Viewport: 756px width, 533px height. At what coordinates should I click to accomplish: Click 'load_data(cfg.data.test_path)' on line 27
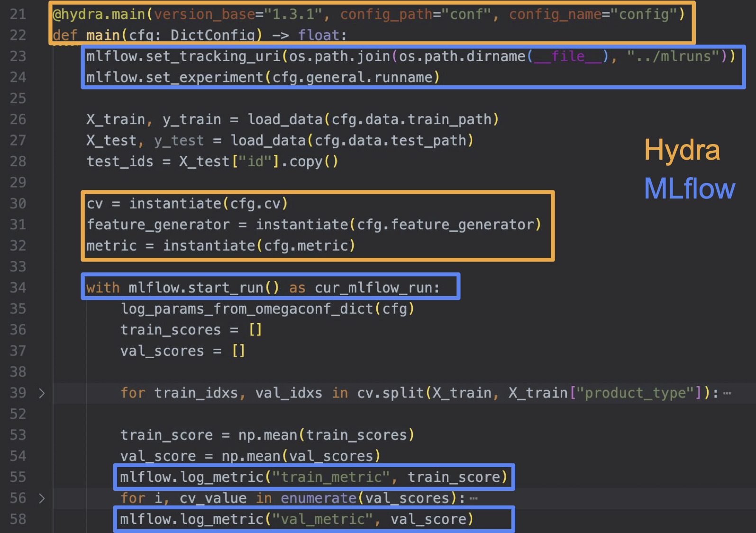(x=352, y=141)
